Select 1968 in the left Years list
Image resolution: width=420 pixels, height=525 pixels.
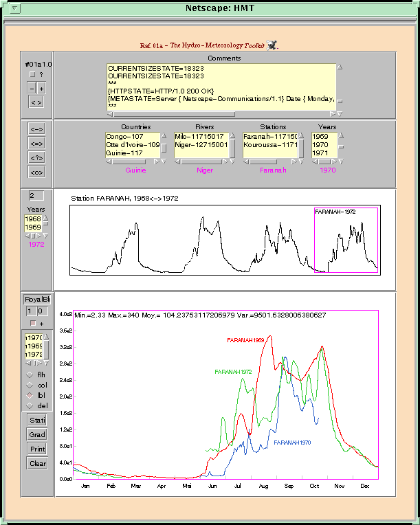[33, 219]
